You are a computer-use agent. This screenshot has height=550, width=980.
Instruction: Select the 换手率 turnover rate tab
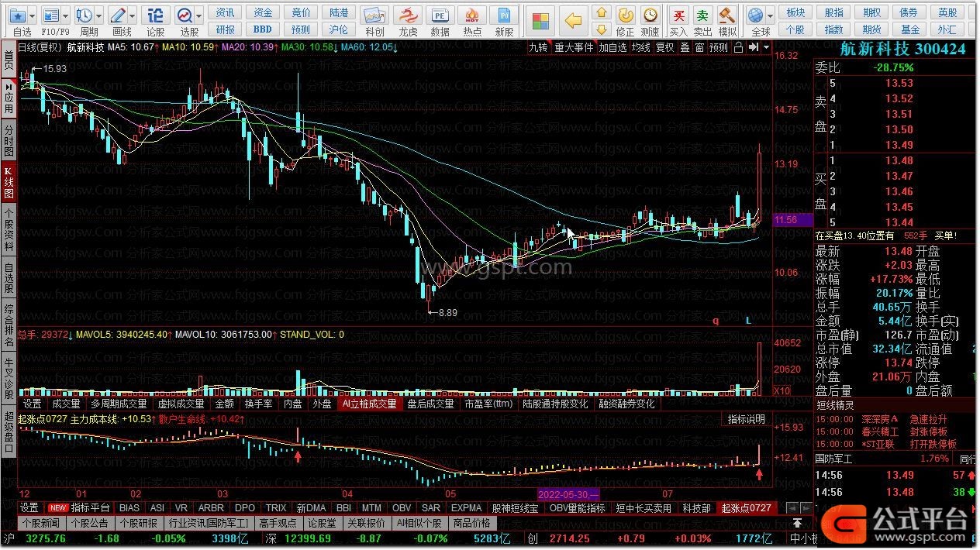(x=259, y=404)
